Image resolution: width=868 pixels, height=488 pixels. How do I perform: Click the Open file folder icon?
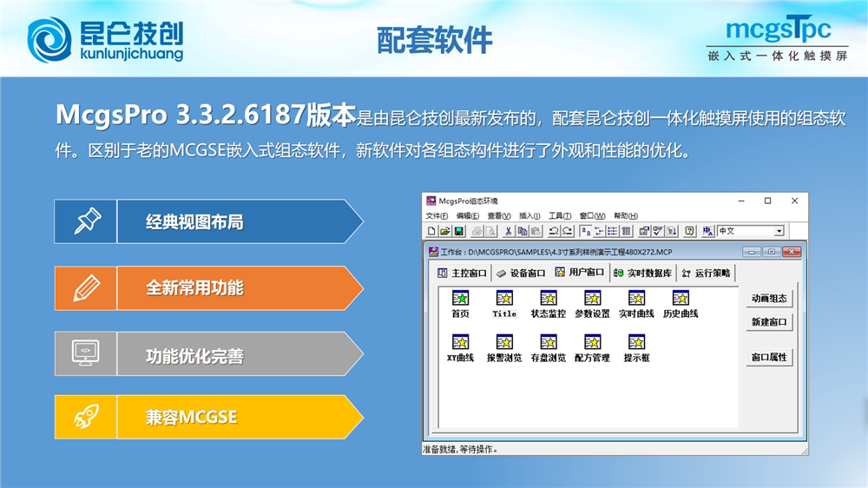point(445,231)
